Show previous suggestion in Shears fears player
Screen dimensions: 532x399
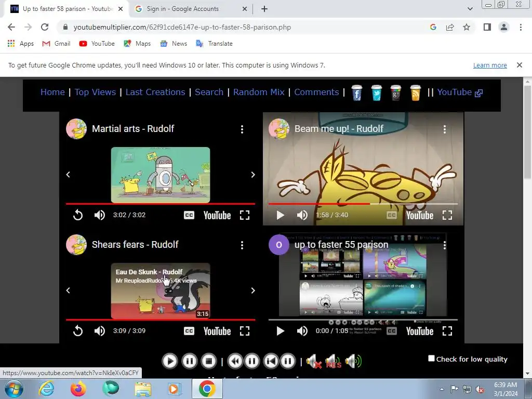click(x=68, y=290)
